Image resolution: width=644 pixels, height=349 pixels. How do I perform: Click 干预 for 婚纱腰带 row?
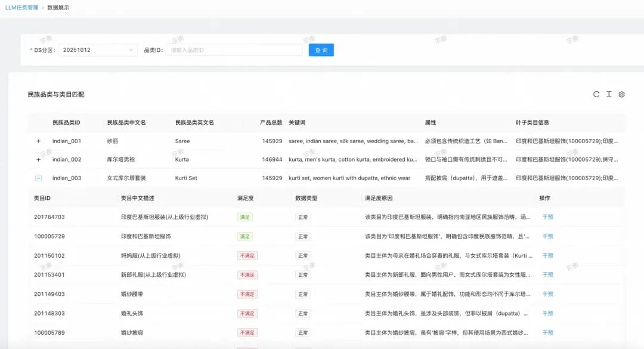pyautogui.click(x=548, y=294)
